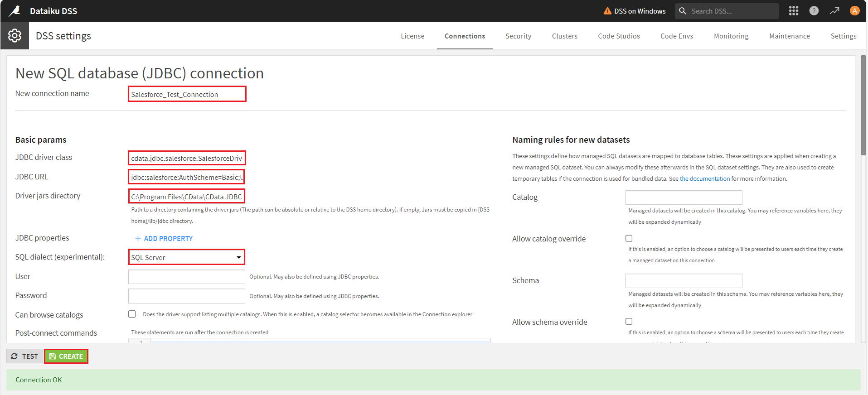Open the applications grid menu

coord(793,11)
